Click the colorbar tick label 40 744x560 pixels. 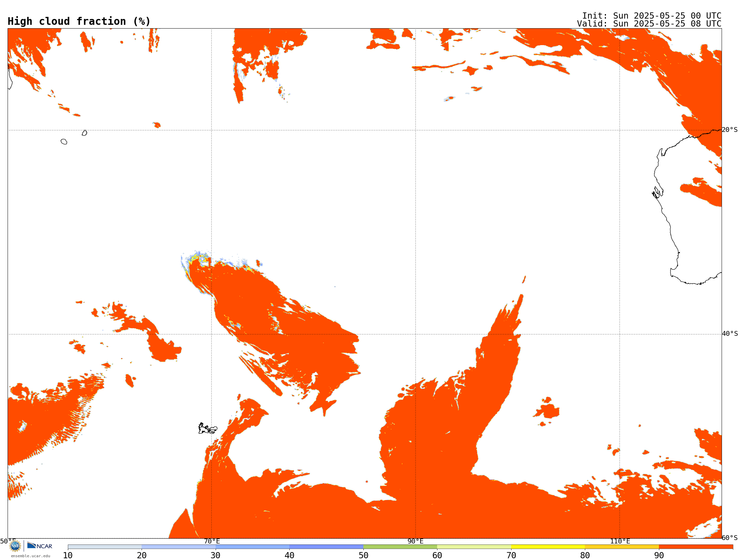[289, 556]
